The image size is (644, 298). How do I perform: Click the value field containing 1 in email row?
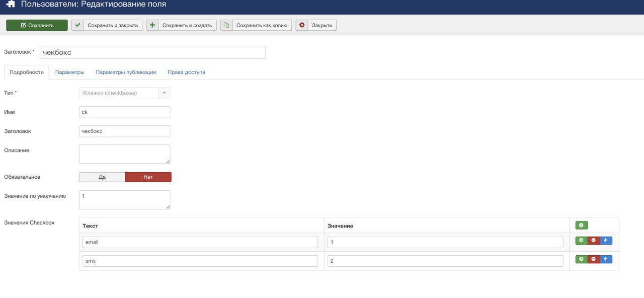[445, 242]
